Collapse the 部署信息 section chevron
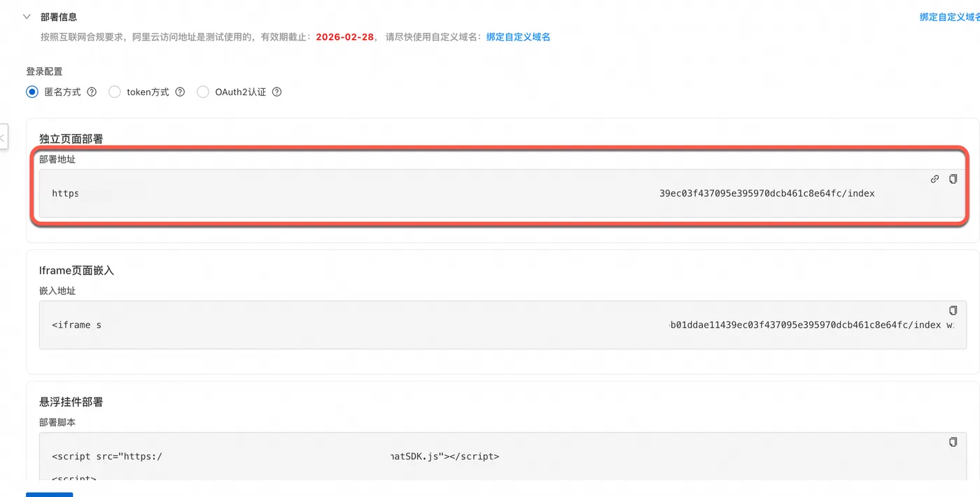 click(27, 17)
